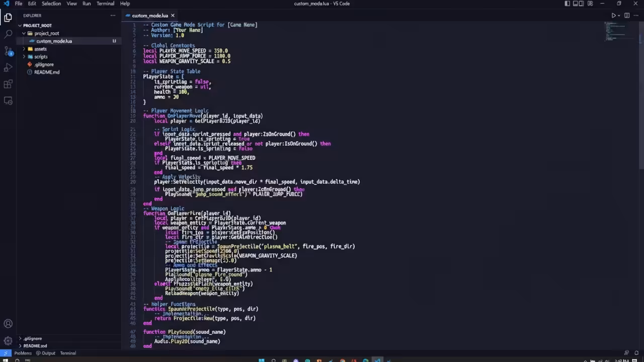Run the Lua file with the play icon
The height and width of the screenshot is (362, 644).
[x=613, y=16]
